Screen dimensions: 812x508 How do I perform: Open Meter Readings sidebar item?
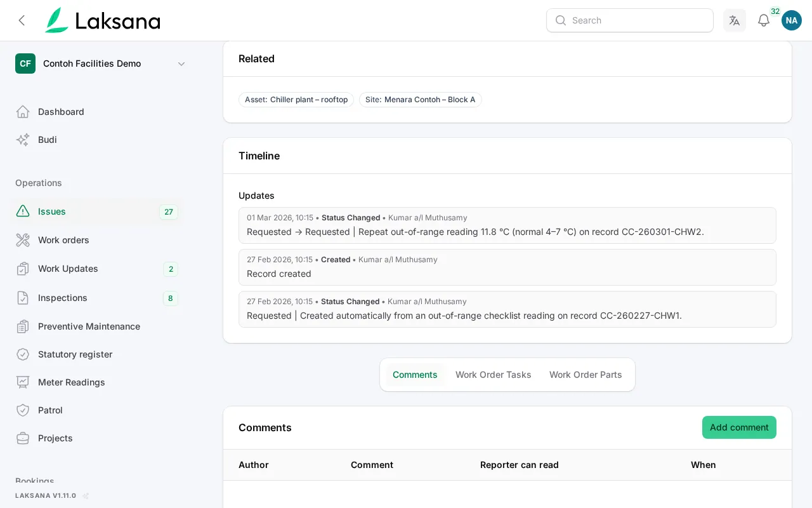coord(96,382)
